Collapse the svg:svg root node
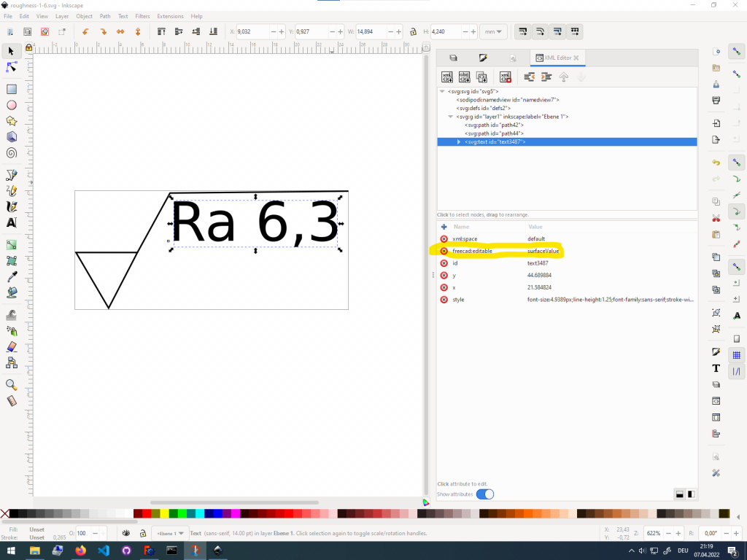This screenshot has height=560, width=747. 442,91
